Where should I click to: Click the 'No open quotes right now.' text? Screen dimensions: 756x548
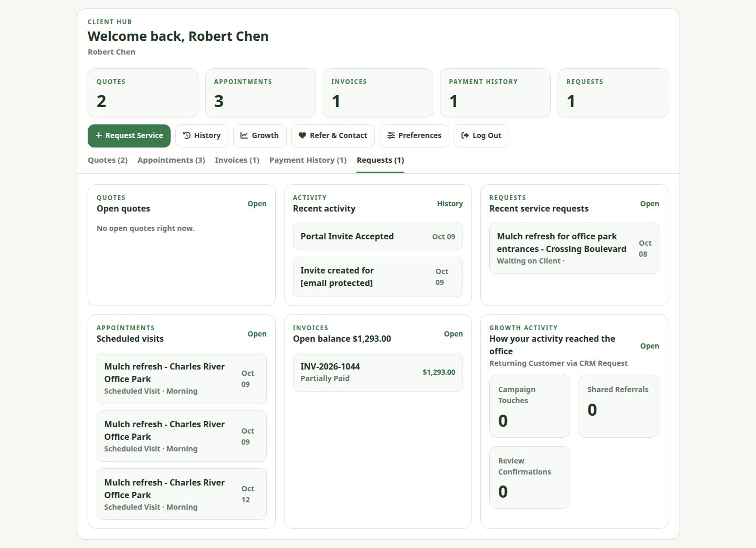point(145,228)
